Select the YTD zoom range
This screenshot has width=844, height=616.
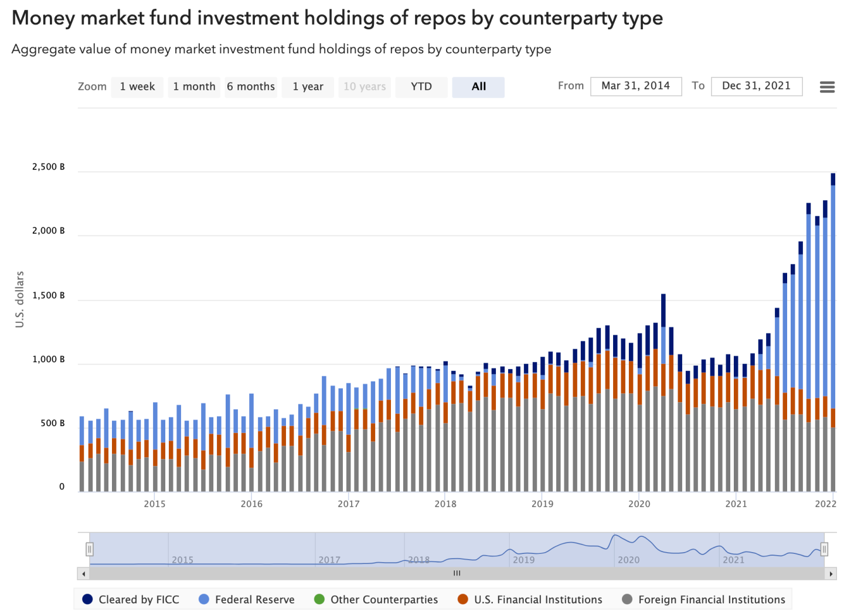coord(421,87)
